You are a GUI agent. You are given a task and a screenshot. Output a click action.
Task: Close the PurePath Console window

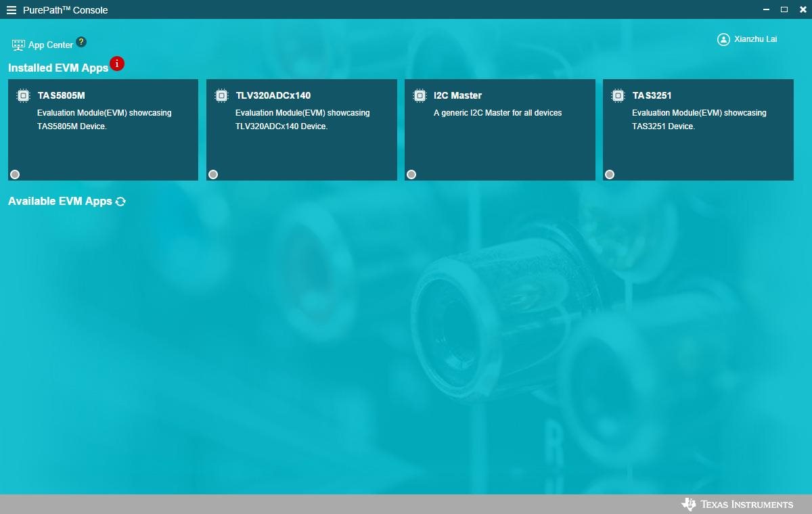coord(802,9)
